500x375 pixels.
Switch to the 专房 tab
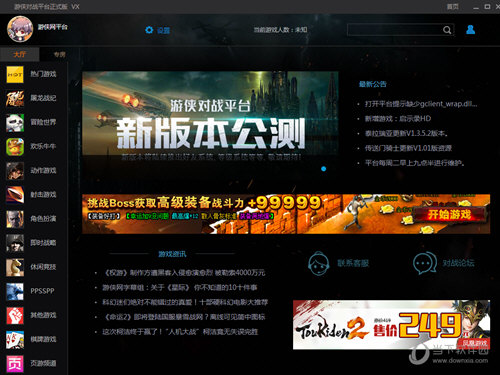pyautogui.click(x=59, y=54)
